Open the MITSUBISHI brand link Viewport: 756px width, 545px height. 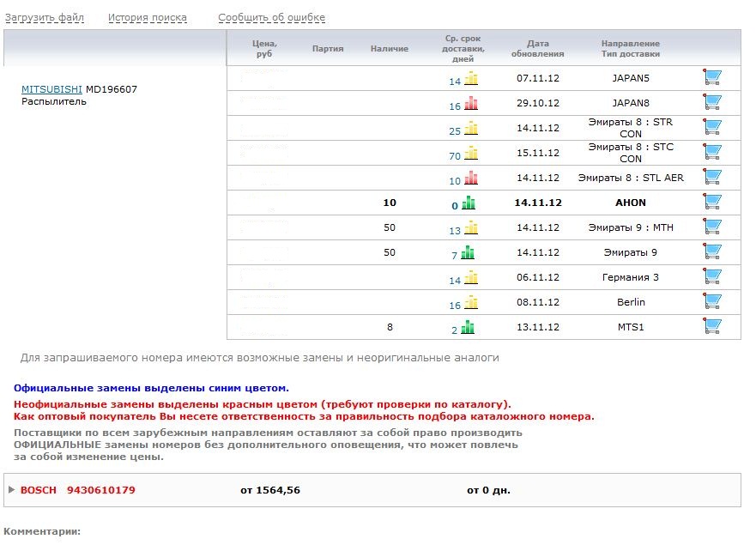(51, 89)
